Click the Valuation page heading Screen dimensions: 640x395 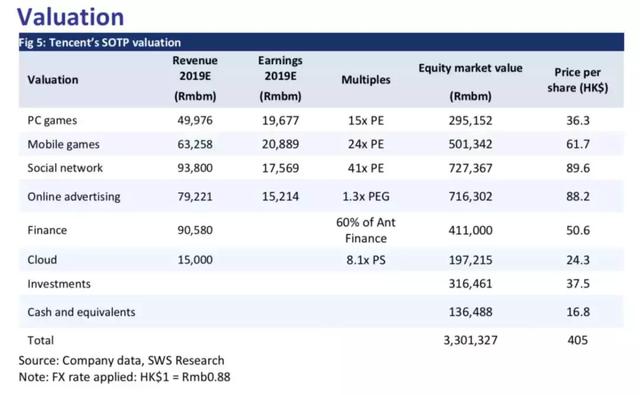click(71, 17)
